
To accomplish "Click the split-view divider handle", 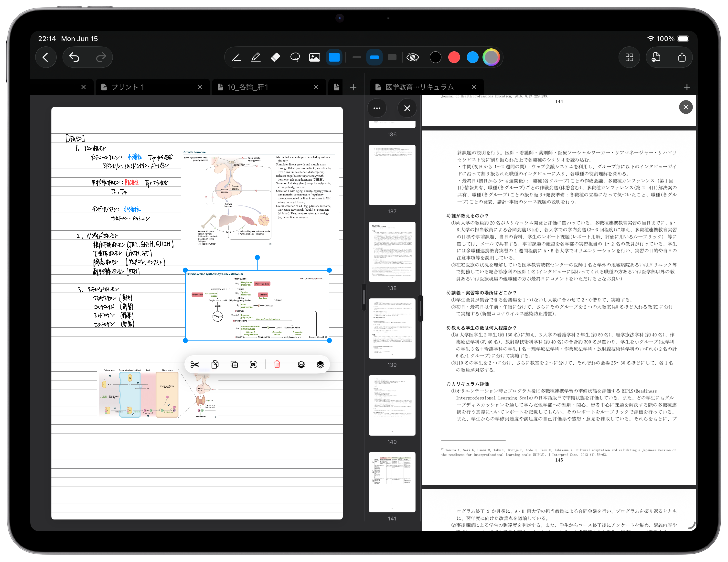I will click(x=364, y=297).
